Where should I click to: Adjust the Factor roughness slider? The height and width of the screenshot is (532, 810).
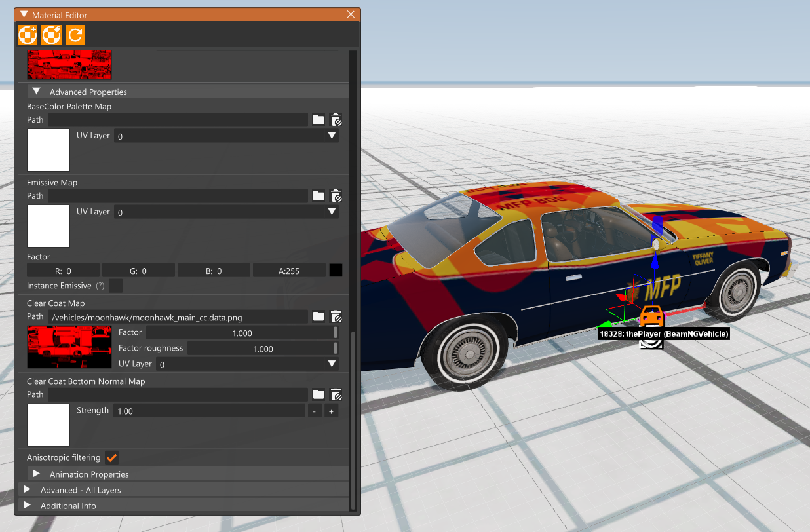click(263, 349)
